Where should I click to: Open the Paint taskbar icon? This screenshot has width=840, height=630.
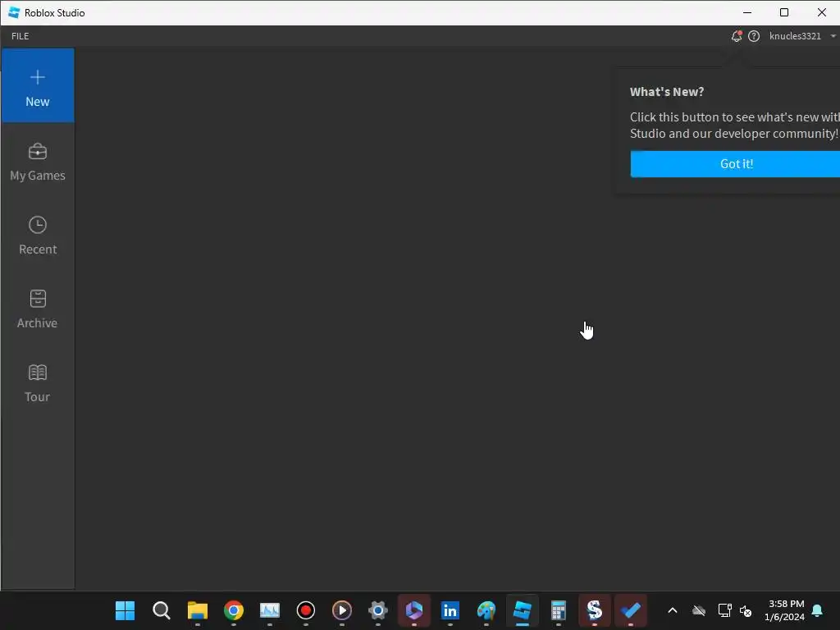pos(486,610)
